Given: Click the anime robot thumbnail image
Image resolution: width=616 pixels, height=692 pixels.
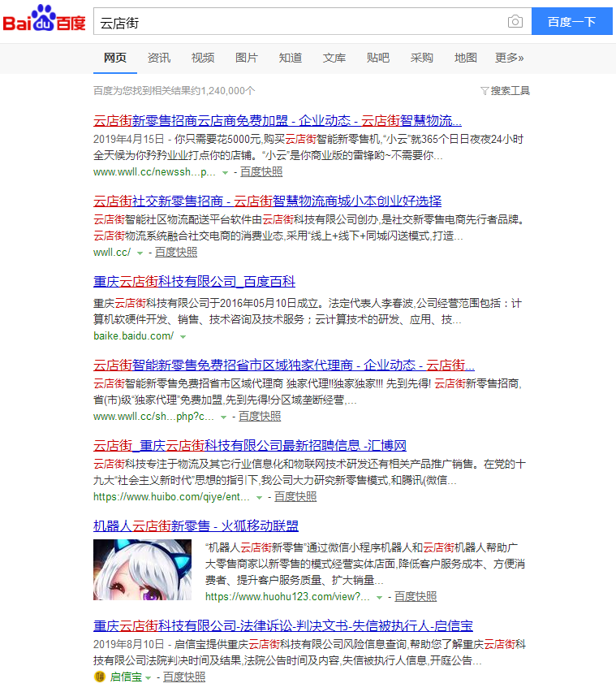Looking at the screenshot, I should pos(142,570).
